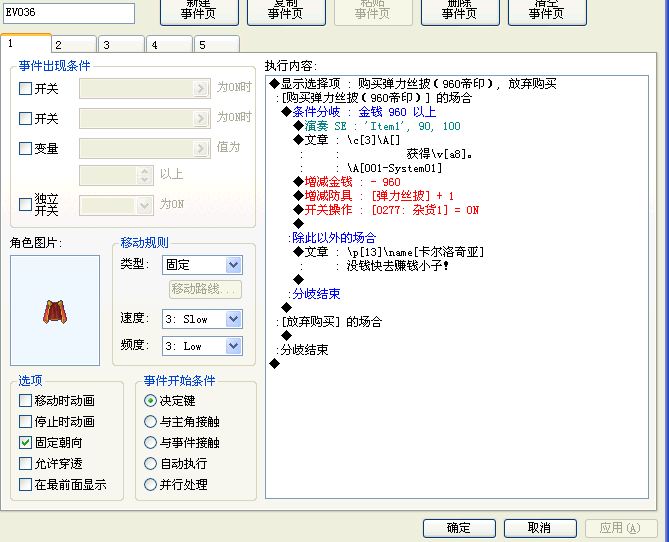669x542 pixels.
Task: Select the 与事件接触 start condition
Action: click(150, 443)
